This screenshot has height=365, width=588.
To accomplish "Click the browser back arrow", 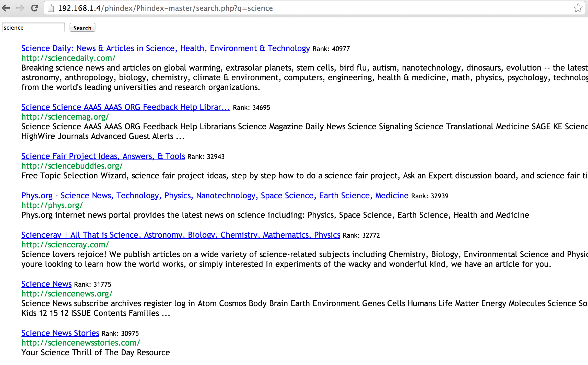I will point(6,8).
